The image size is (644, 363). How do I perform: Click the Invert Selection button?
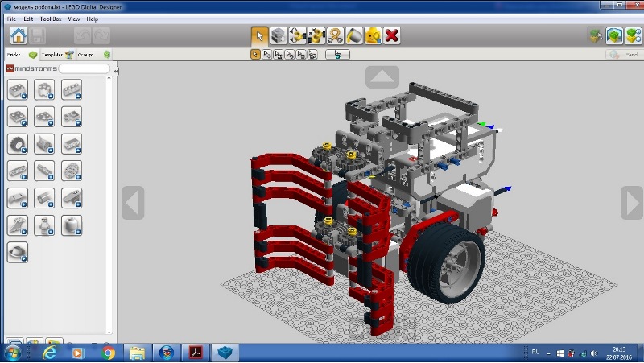click(x=337, y=55)
